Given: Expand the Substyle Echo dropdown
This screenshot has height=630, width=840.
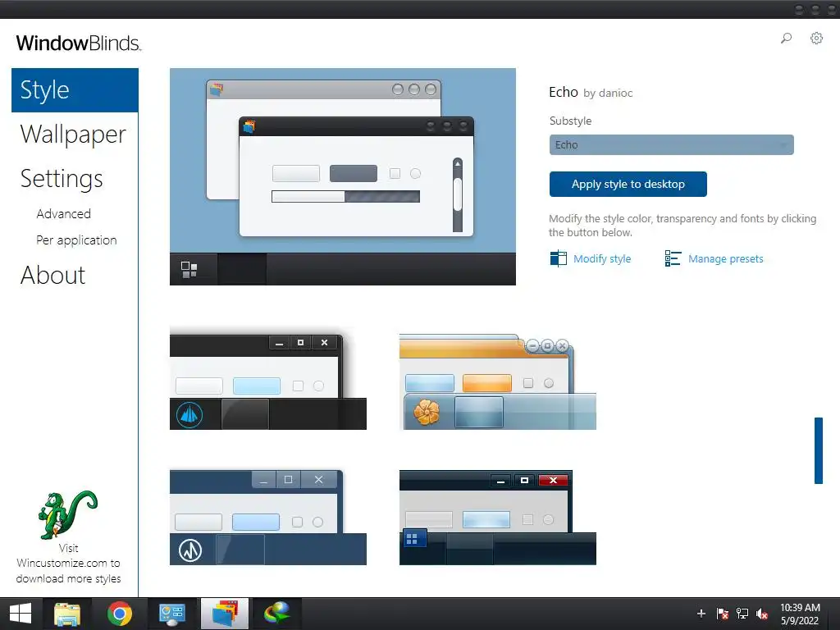Looking at the screenshot, I should coord(671,144).
